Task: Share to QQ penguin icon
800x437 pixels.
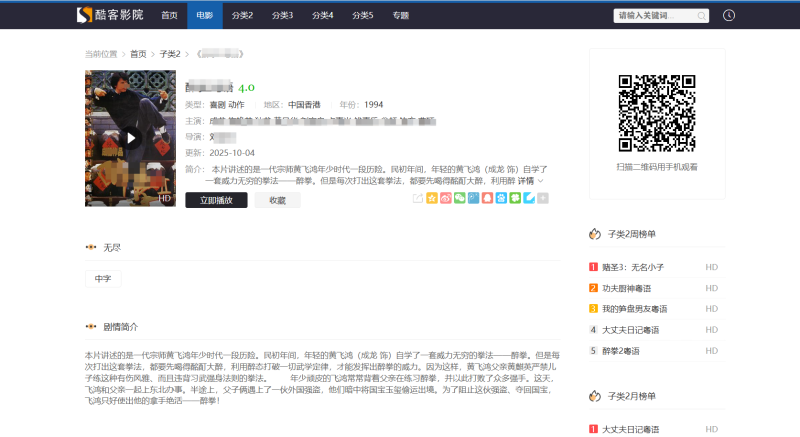Action: coord(487,198)
